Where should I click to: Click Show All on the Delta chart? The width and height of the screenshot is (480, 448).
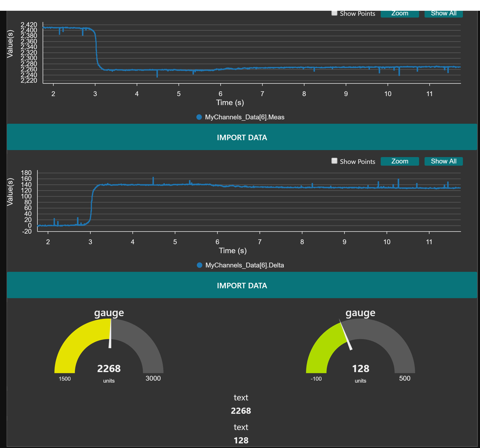tap(443, 161)
